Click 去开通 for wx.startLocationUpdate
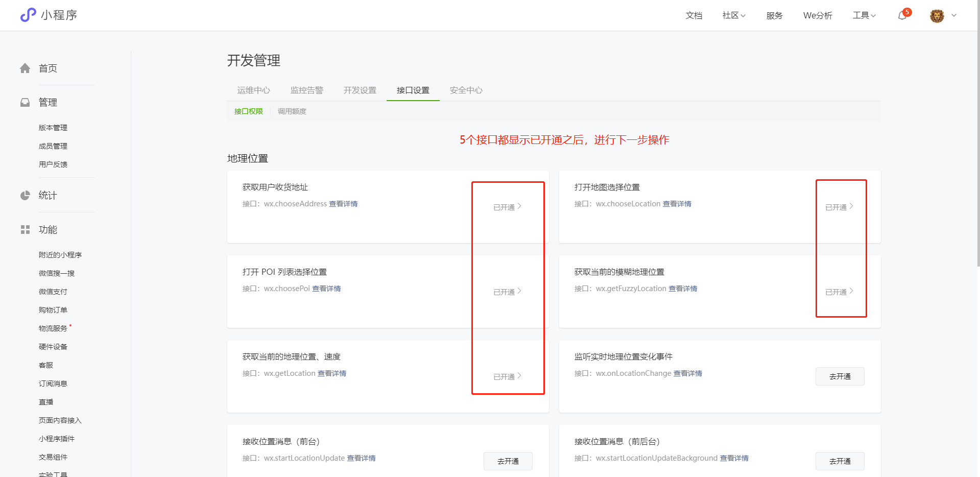980x477 pixels. tap(508, 461)
